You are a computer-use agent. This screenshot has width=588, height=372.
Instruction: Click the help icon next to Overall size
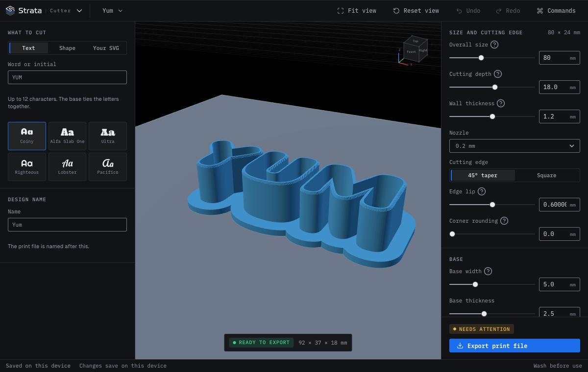tap(494, 45)
